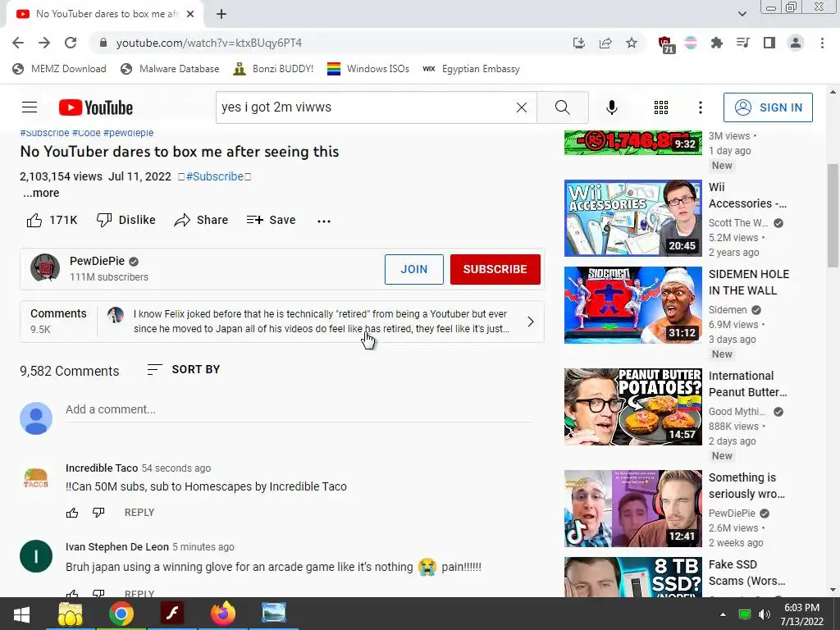Reload the page with the refresh icon
This screenshot has height=630, width=840.
[x=71, y=43]
